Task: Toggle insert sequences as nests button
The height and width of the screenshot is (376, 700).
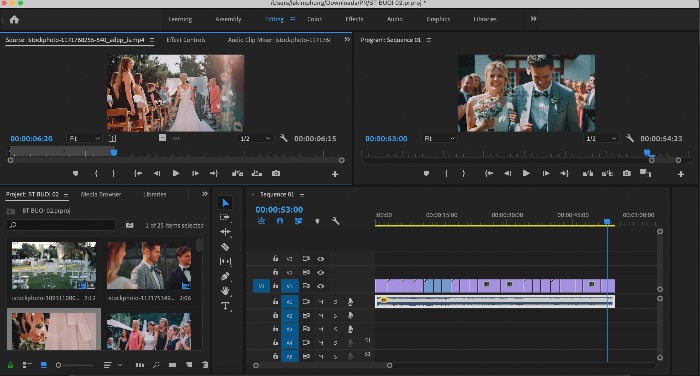Action: 261,221
